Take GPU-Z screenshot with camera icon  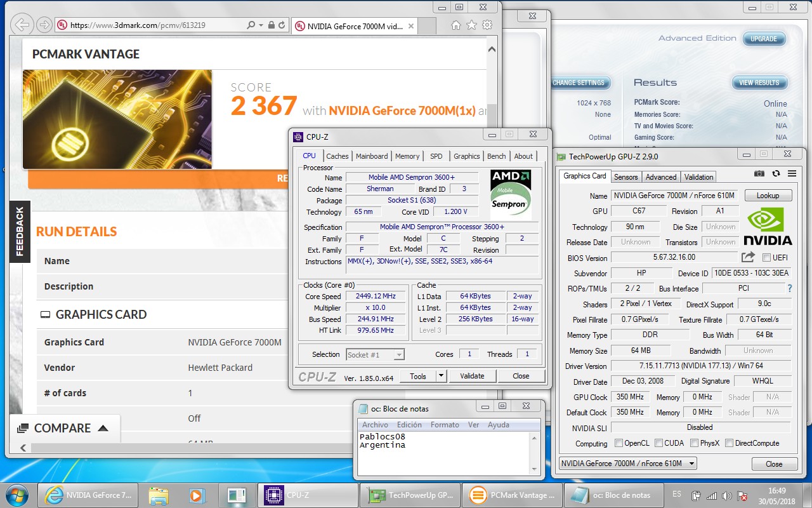click(759, 173)
